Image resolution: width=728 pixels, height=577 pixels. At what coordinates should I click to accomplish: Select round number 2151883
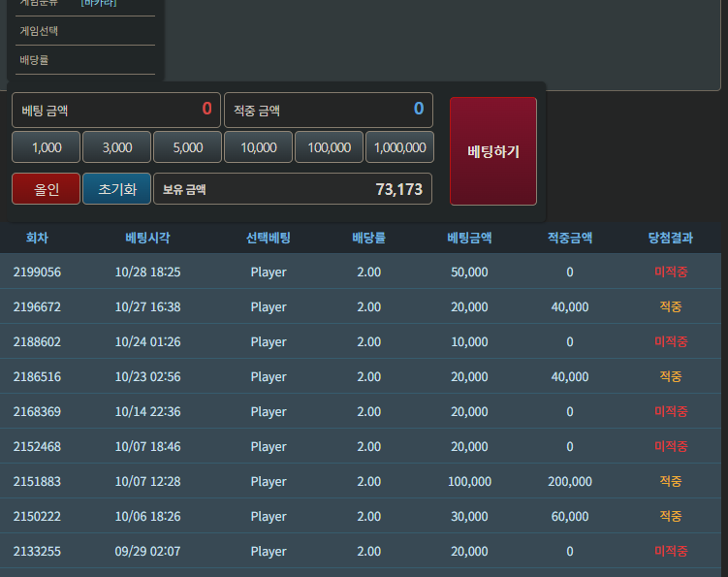pos(37,481)
